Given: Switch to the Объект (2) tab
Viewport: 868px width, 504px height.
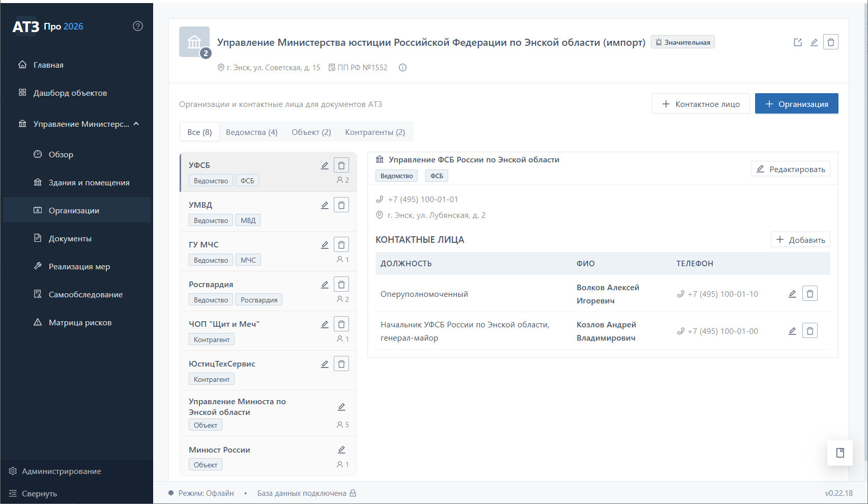Looking at the screenshot, I should pos(311,132).
